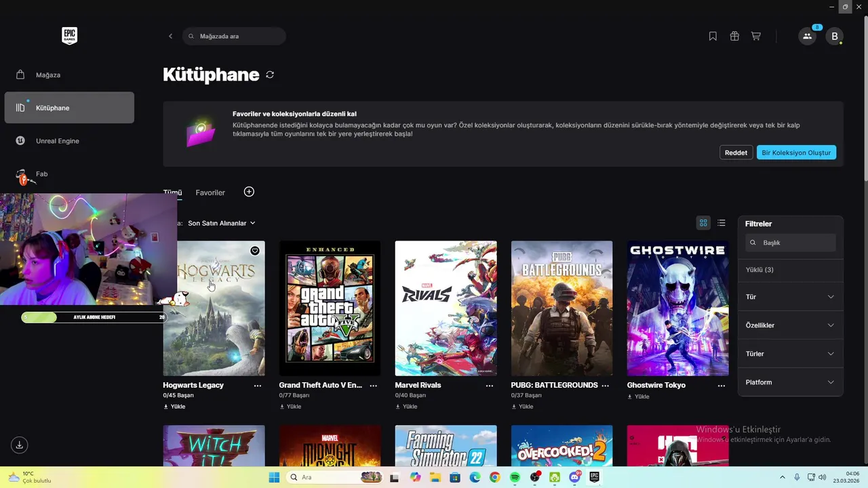
Task: Open Farming Simulator 22 cover
Action: (446, 446)
